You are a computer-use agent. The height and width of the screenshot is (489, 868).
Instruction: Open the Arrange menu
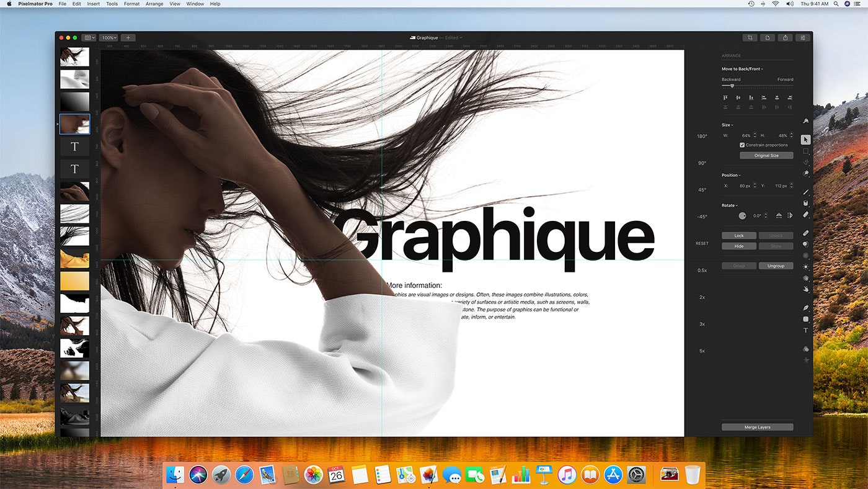(x=154, y=4)
